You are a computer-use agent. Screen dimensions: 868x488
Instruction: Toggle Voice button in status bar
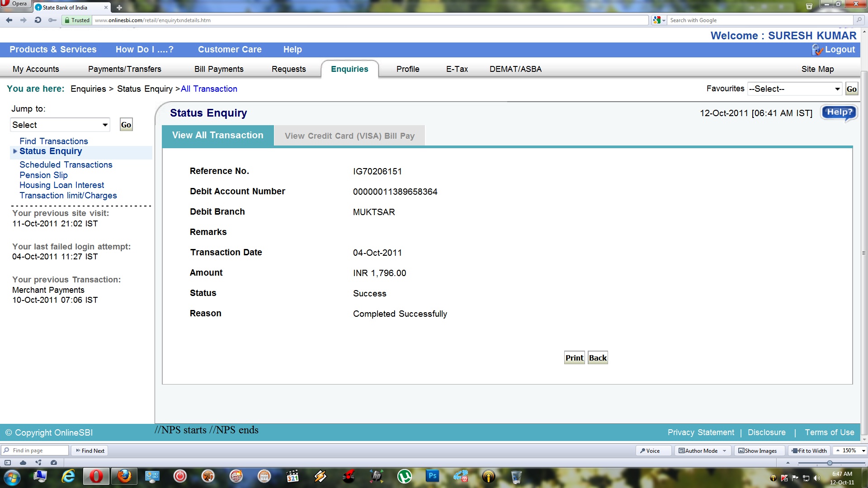click(x=650, y=450)
